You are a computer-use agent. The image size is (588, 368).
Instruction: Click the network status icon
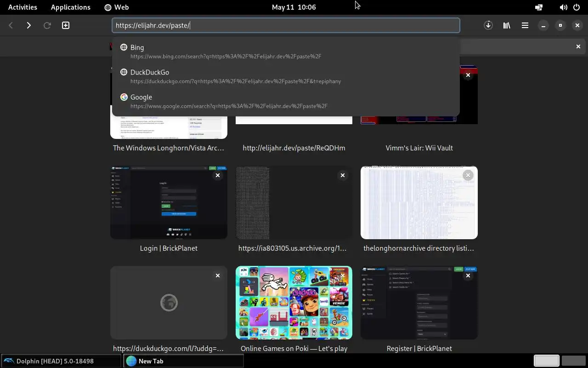(539, 7)
